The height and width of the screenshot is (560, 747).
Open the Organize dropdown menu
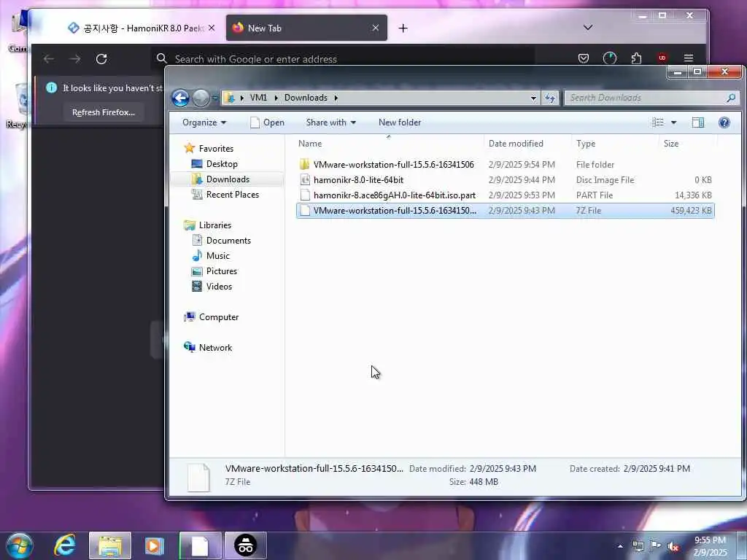tap(204, 122)
